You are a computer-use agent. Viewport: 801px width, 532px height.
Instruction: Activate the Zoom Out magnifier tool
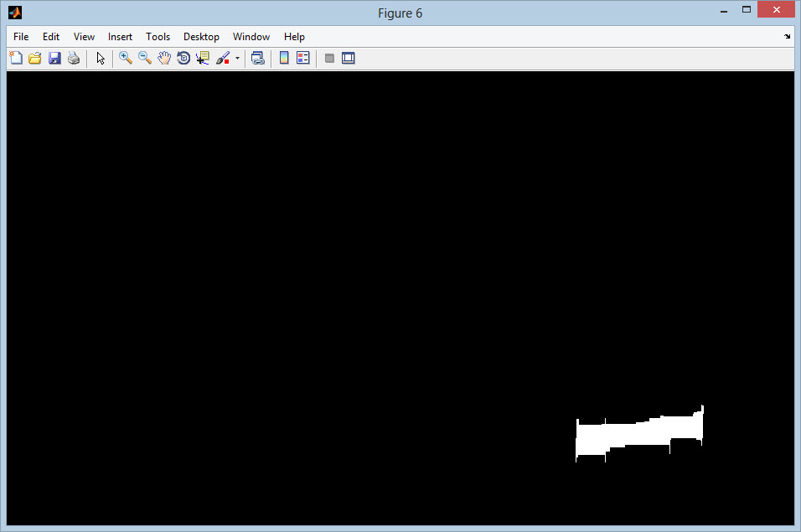tap(145, 58)
